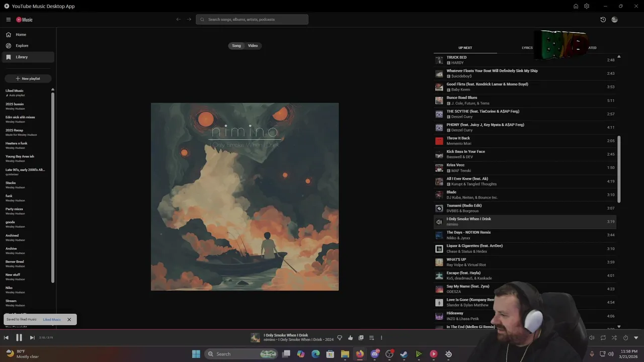Screen dimensions: 644x362
Task: Click the add to playlist icon
Action: tap(371, 338)
